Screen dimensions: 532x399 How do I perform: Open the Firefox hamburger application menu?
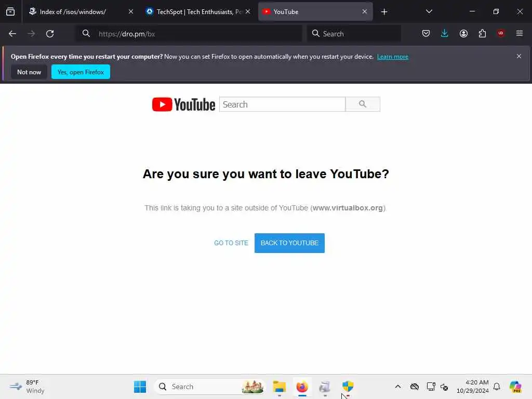520,33
